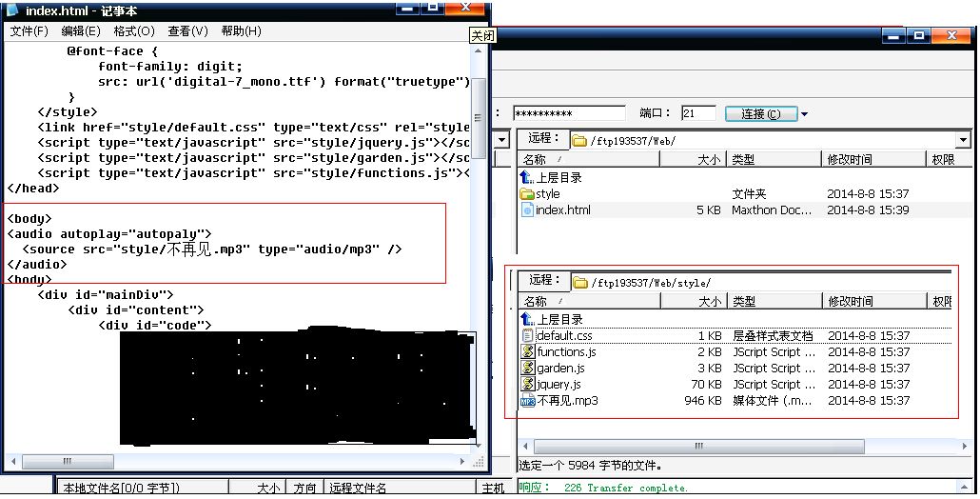Click the 946 KB size of 不再见.mp3
Screen dimensions: 980x499
(x=703, y=400)
